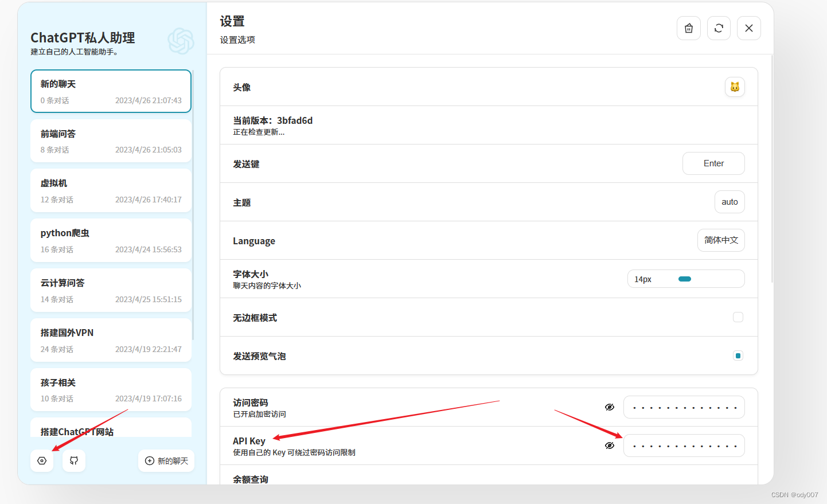827x504 pixels.
Task: Click the 余额查询 row label
Action: tap(251, 479)
